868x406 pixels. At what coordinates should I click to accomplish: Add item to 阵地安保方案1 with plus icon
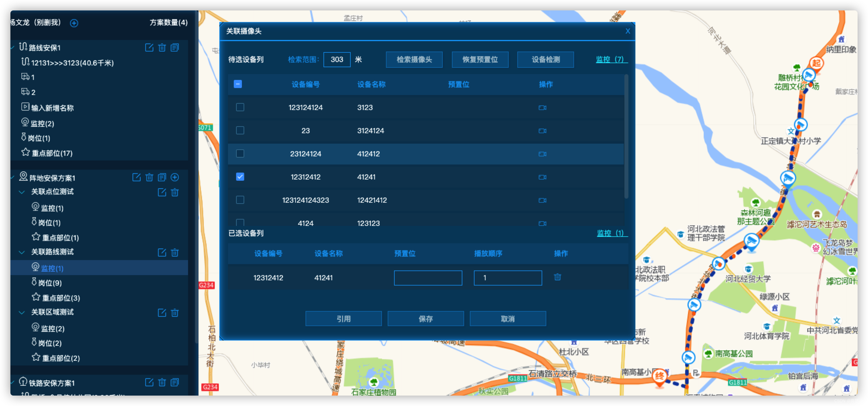point(174,178)
